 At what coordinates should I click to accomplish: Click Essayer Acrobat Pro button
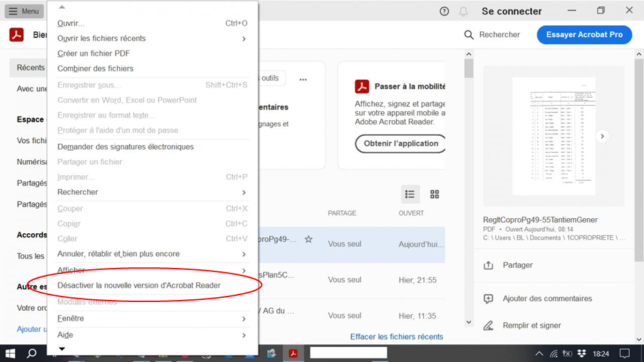pyautogui.click(x=584, y=35)
